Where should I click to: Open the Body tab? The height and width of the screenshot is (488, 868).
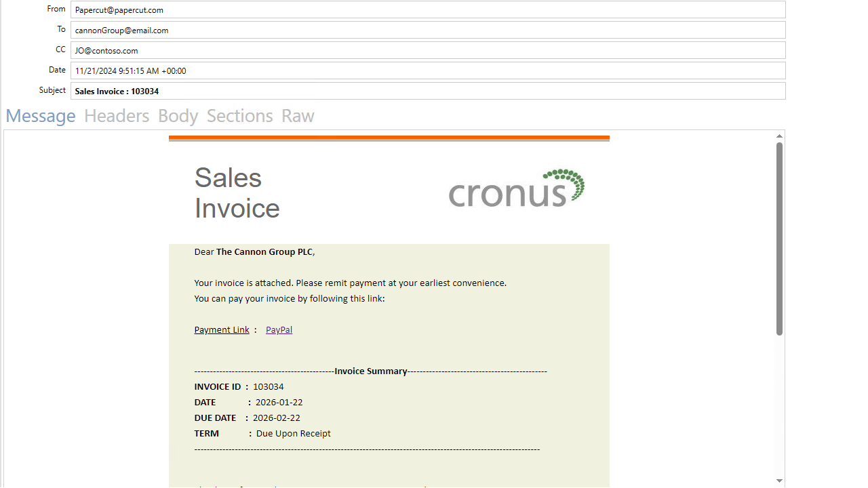coord(178,116)
